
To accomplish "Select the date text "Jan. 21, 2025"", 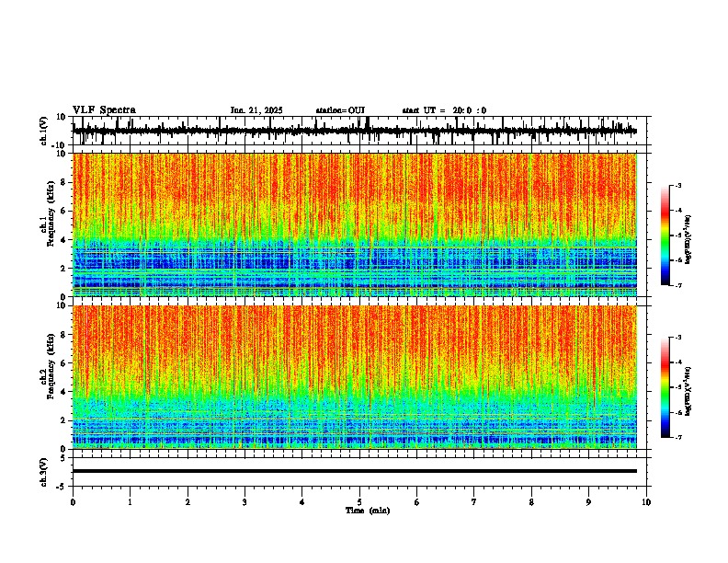I will click(256, 110).
